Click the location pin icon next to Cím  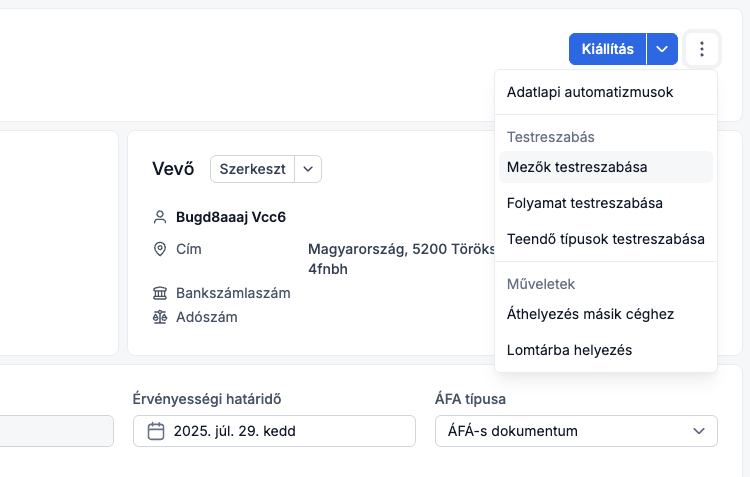[x=159, y=249]
